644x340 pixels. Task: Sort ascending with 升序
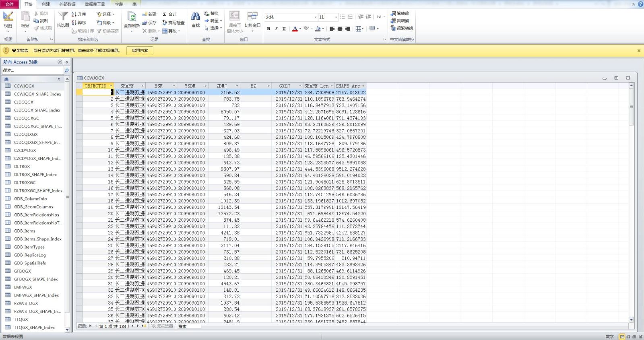pos(79,14)
